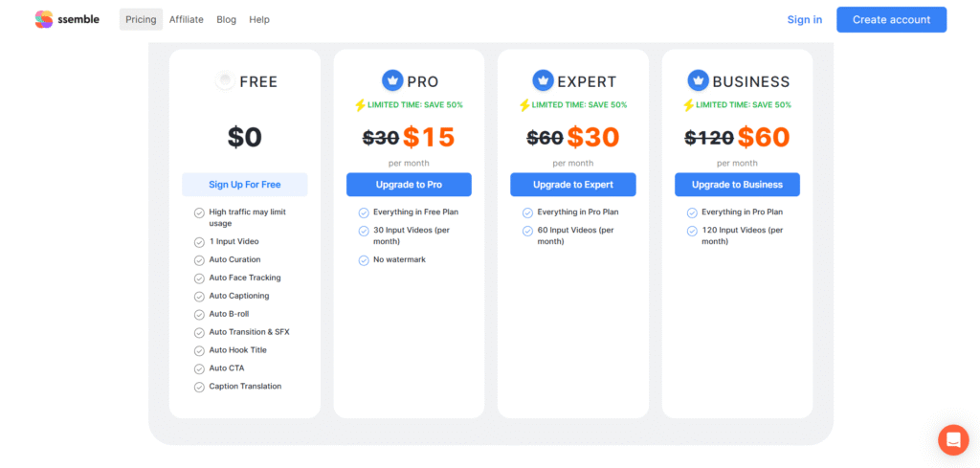Open the orange chat support bubble
Screen dimensions: 980x468
click(x=953, y=439)
